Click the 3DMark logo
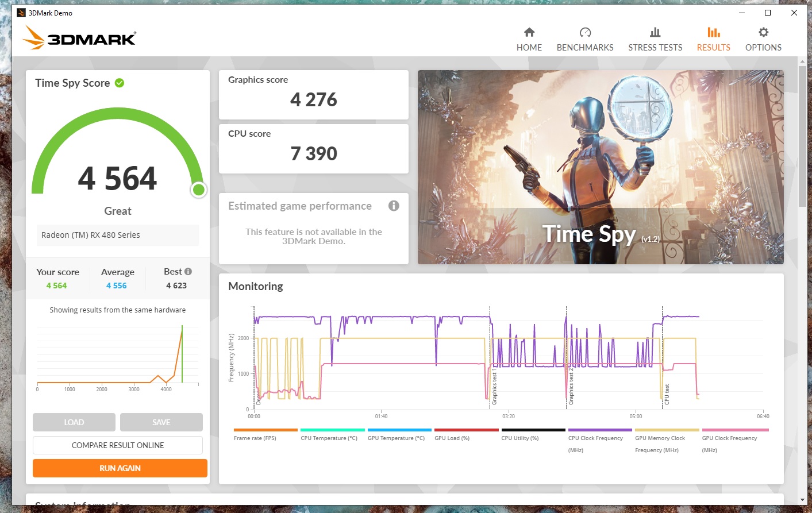 tap(79, 38)
